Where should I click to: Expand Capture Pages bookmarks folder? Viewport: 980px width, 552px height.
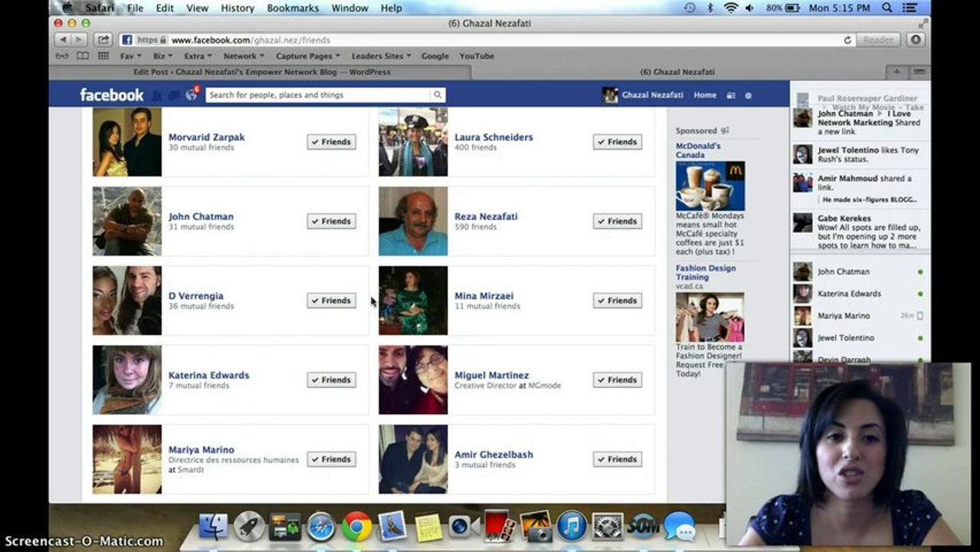tap(308, 56)
